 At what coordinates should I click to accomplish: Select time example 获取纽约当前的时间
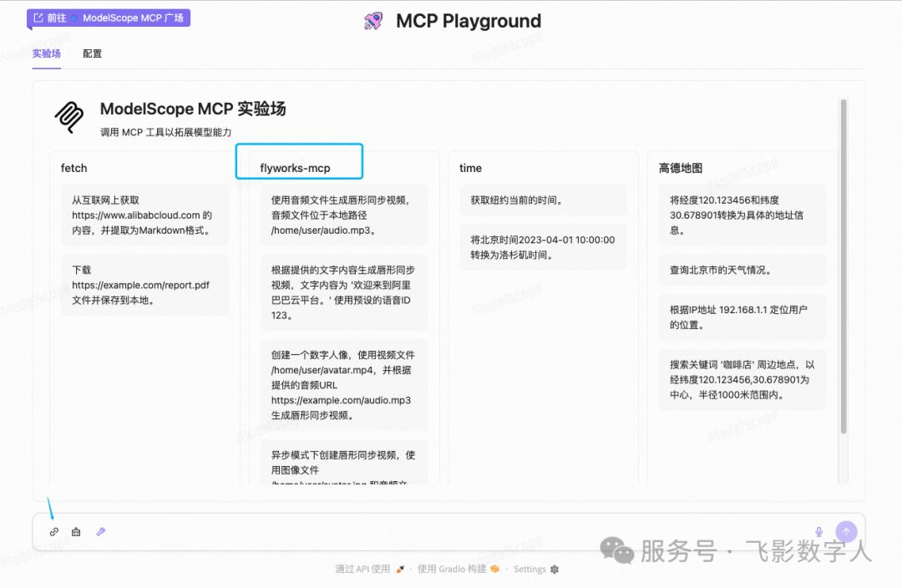(x=543, y=200)
